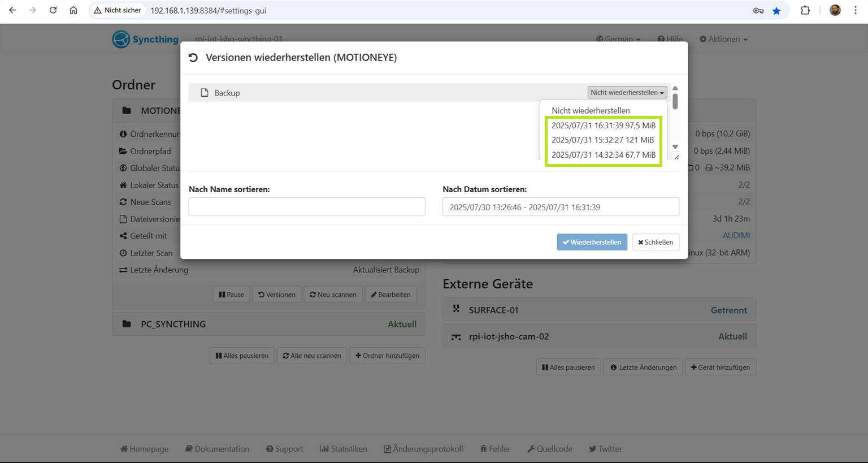
Task: Choose version 2025/07/31 15:32:27 121 MiB
Action: (x=602, y=140)
